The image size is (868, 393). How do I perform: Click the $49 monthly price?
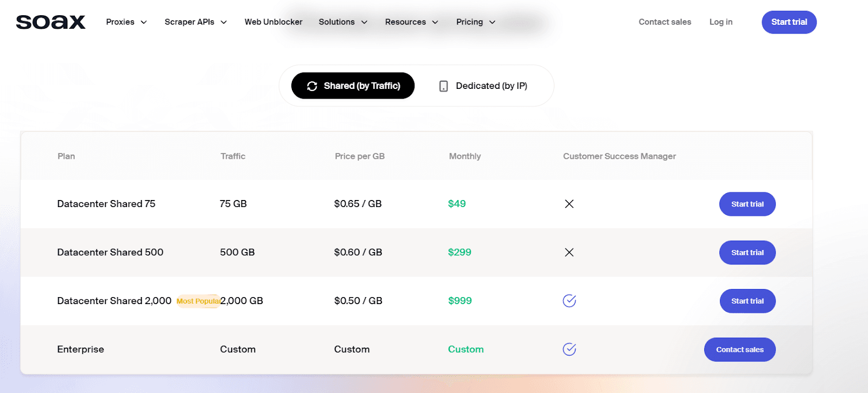pos(457,204)
